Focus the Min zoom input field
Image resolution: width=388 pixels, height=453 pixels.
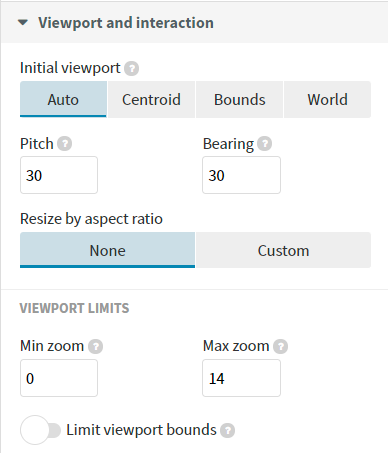click(x=59, y=378)
